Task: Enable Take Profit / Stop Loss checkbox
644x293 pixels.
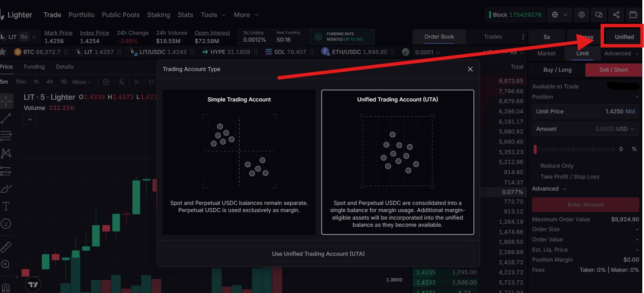Action: tap(536, 177)
